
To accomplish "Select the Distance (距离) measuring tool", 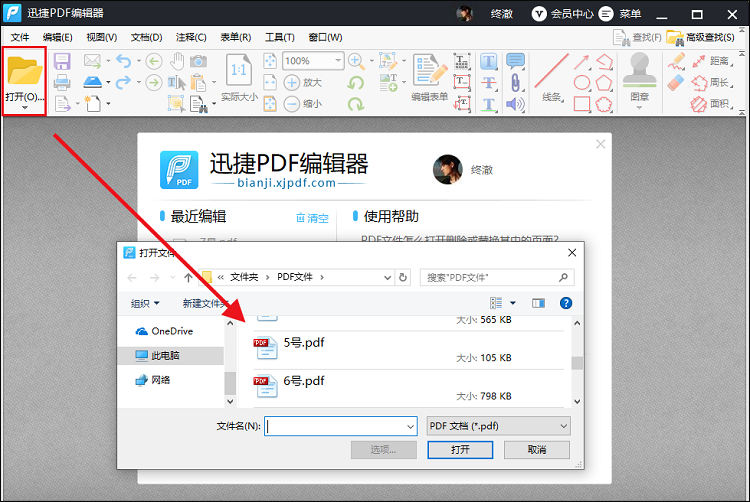I will [x=712, y=61].
